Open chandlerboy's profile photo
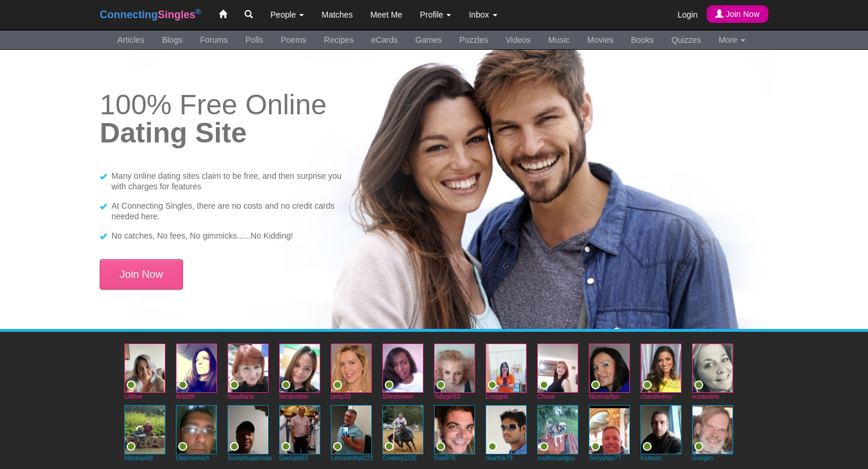Image resolution: width=868 pixels, height=469 pixels. [661, 368]
